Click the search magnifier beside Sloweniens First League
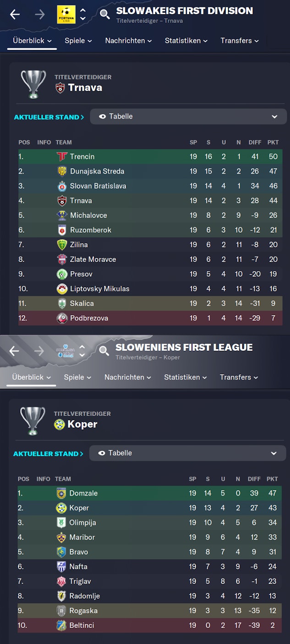The width and height of the screenshot is (290, 644). point(104,351)
